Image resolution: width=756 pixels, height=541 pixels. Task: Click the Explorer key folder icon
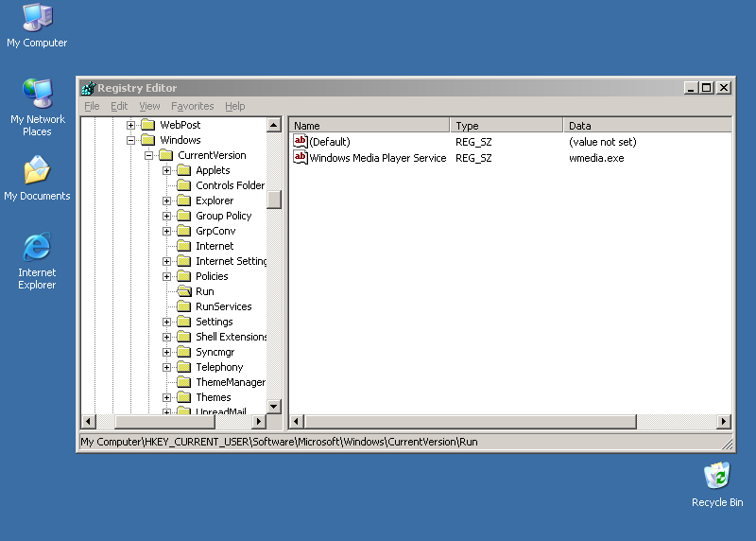[183, 201]
